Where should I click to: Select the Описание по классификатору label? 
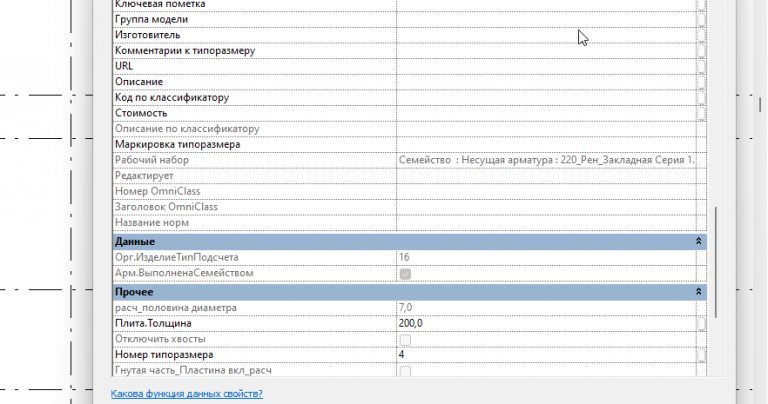pyautogui.click(x=187, y=129)
